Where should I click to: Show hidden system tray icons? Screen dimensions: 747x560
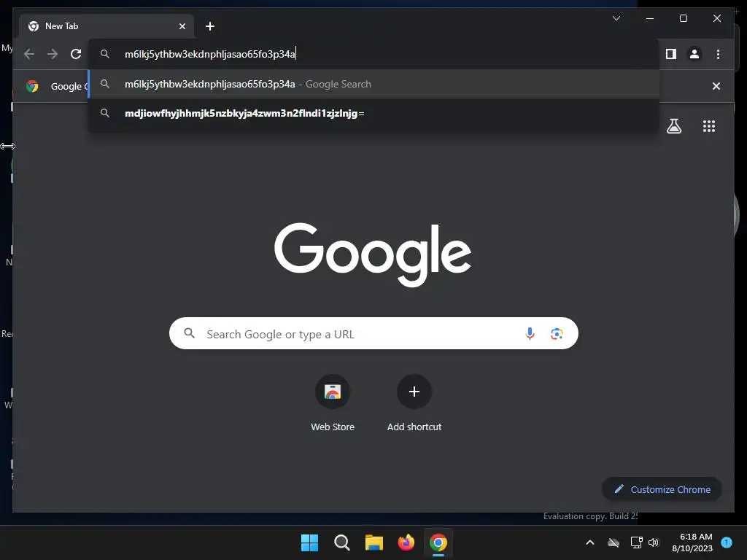pos(589,542)
